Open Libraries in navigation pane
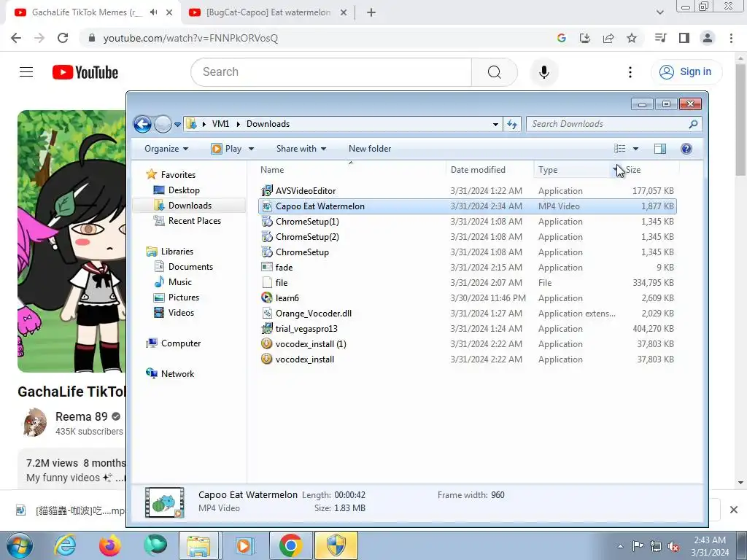 click(177, 252)
